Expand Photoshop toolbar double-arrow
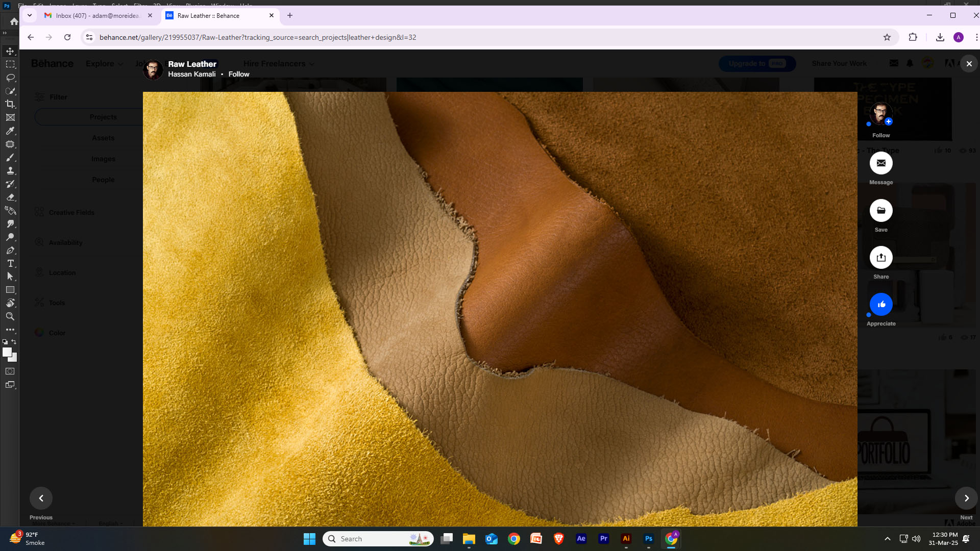 pos(5,33)
